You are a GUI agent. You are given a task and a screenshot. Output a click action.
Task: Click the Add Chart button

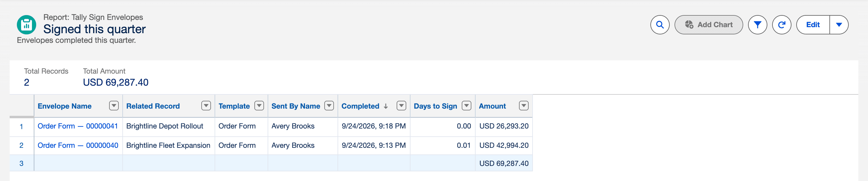coord(708,25)
